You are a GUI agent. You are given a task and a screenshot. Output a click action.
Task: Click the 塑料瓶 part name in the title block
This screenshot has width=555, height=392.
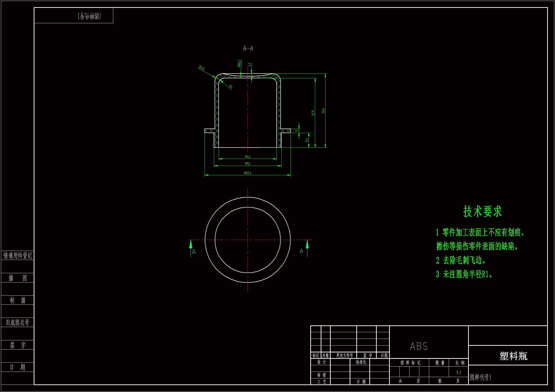tap(513, 356)
